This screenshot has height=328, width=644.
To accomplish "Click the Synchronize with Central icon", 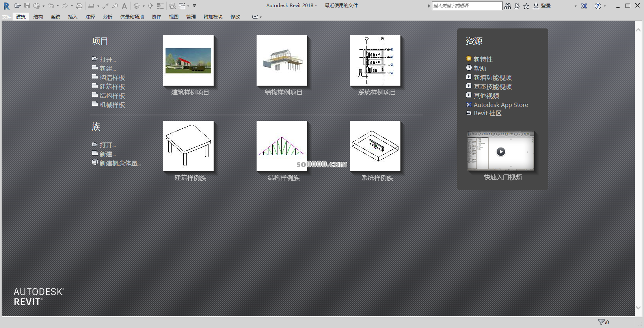I will (37, 6).
